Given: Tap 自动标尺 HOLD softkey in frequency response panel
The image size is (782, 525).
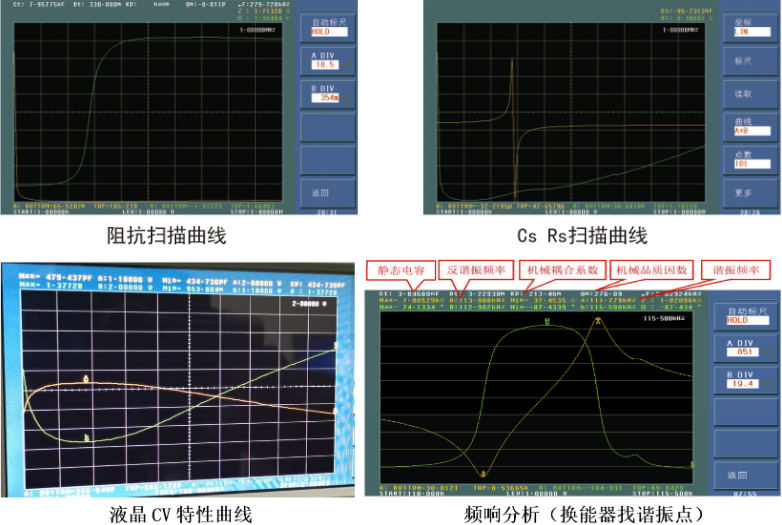Looking at the screenshot, I should coord(746,316).
